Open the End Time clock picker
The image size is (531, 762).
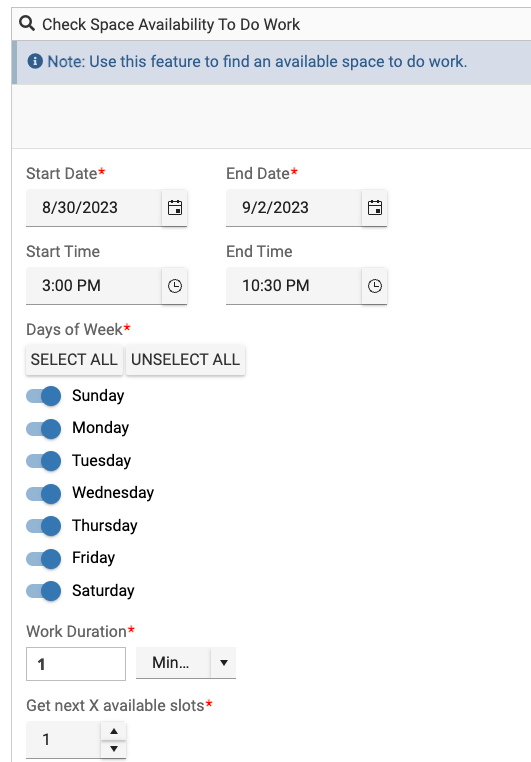coord(375,286)
